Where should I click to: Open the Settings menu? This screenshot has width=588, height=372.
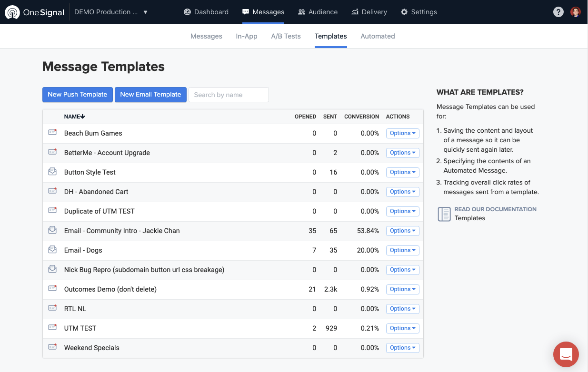click(x=419, y=12)
